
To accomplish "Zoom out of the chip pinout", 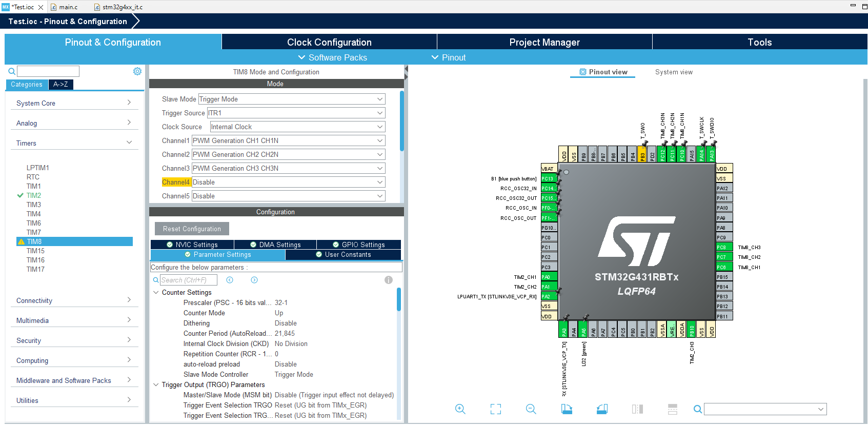I will pos(531,409).
